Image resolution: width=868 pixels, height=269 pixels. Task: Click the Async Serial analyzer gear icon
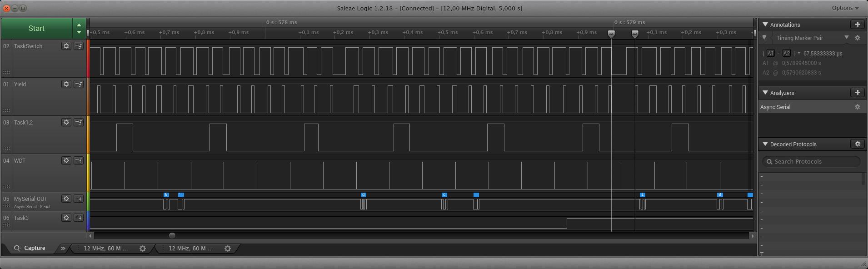coord(857,107)
